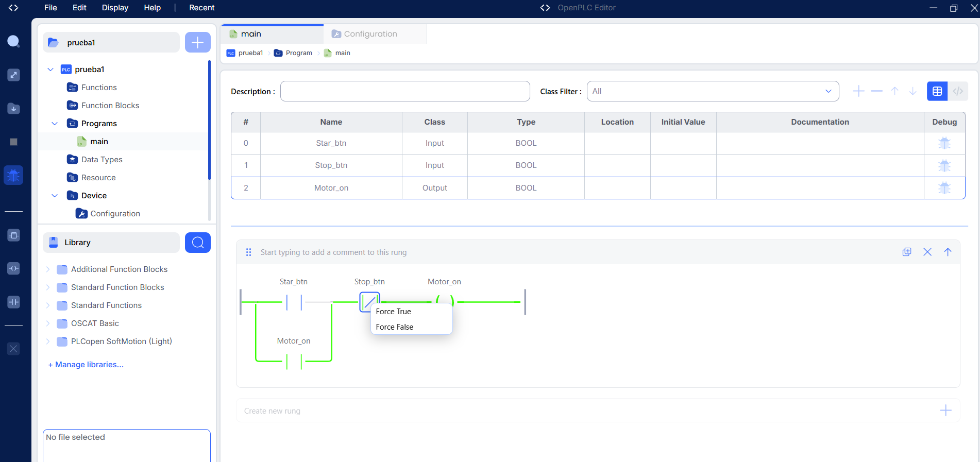Open the Class Filter dropdown
980x462 pixels.
[713, 91]
